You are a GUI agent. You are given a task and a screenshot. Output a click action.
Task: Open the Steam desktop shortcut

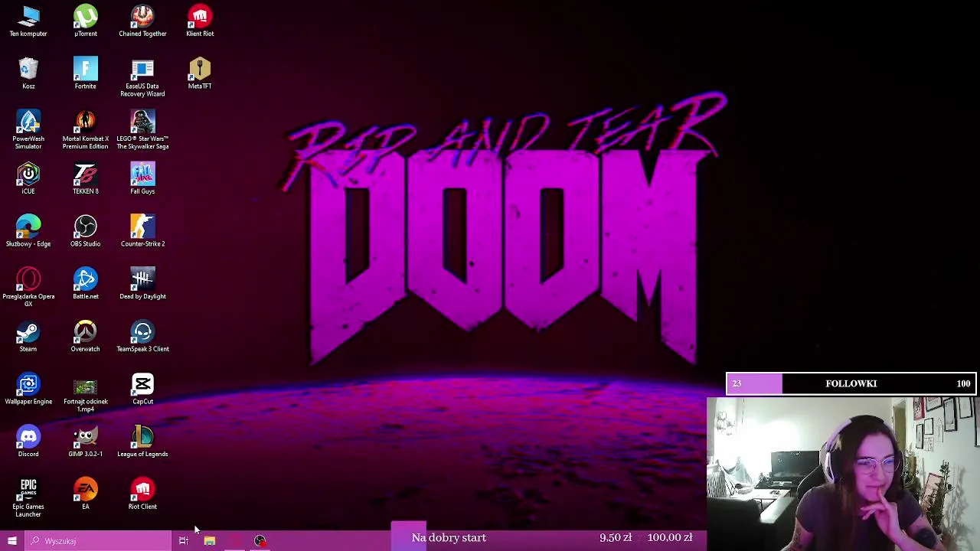28,336
